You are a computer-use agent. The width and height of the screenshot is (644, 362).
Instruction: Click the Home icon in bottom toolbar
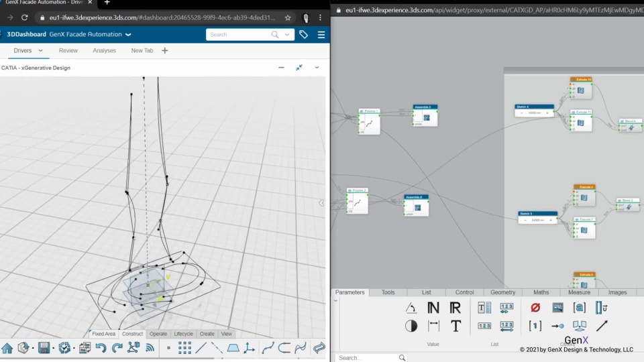click(x=7, y=348)
